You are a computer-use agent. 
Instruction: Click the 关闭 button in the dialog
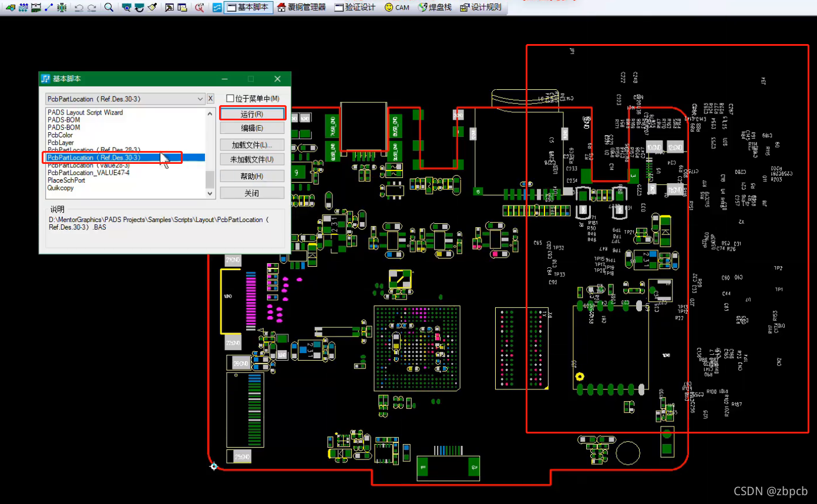coord(252,193)
